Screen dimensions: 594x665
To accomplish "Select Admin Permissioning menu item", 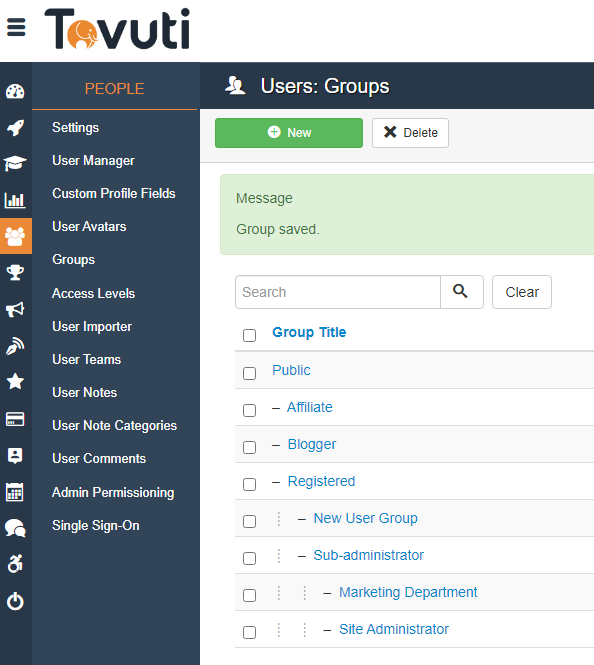I will tap(113, 492).
